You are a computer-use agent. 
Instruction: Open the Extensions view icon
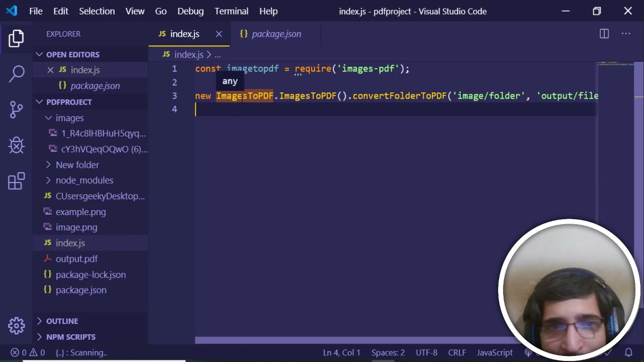click(x=16, y=181)
